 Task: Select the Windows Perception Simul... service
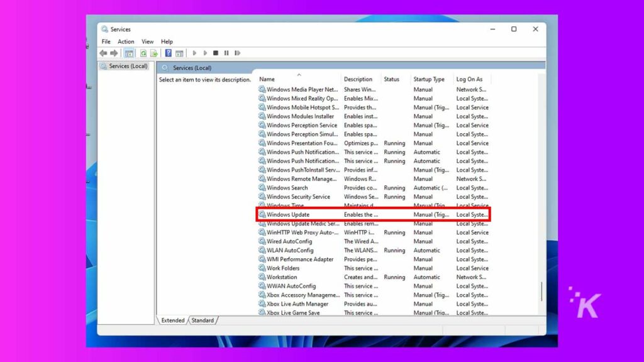click(x=374, y=134)
